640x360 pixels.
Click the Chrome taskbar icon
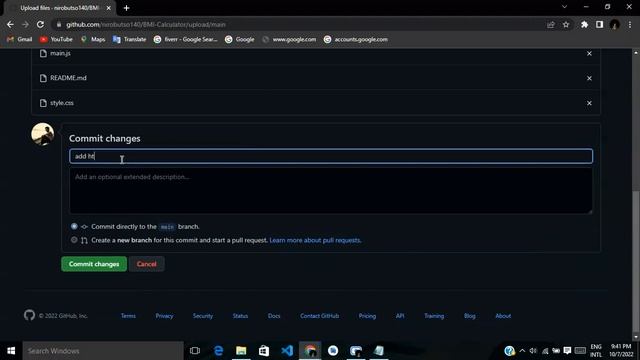pyautogui.click(x=310, y=351)
